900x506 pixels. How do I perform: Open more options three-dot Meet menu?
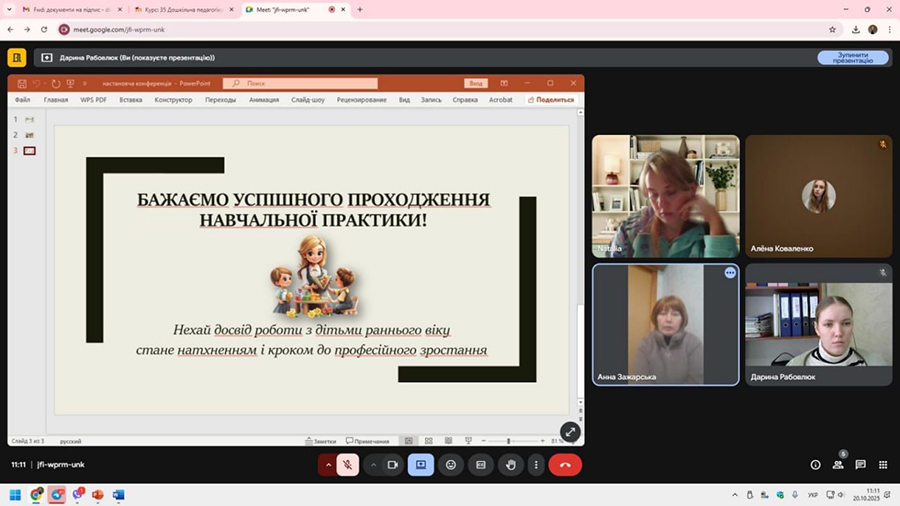[x=537, y=464]
